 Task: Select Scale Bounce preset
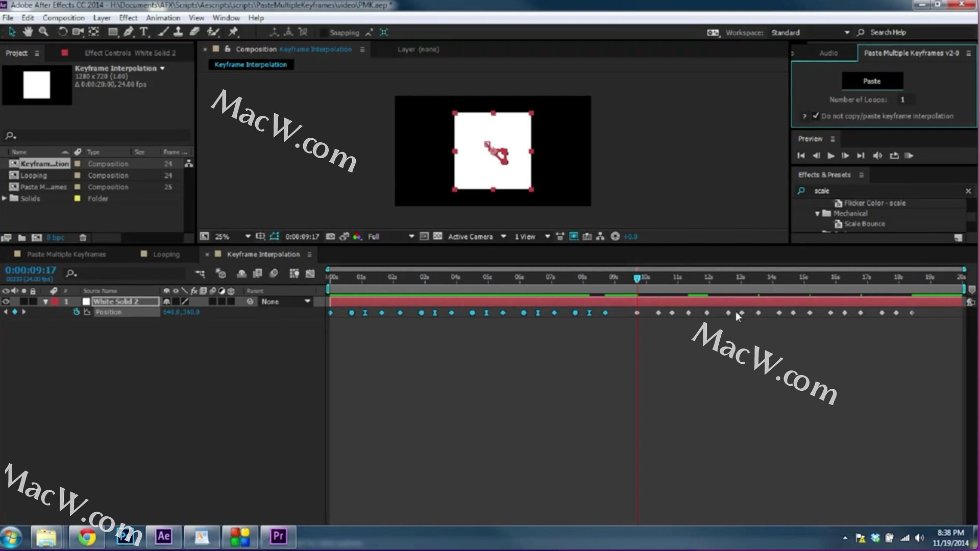864,224
